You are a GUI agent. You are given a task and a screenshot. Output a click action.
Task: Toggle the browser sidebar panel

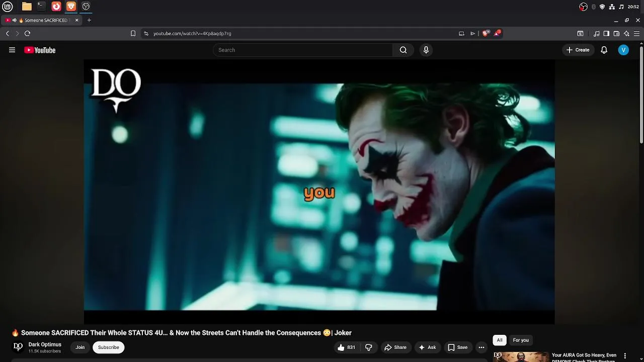click(606, 33)
